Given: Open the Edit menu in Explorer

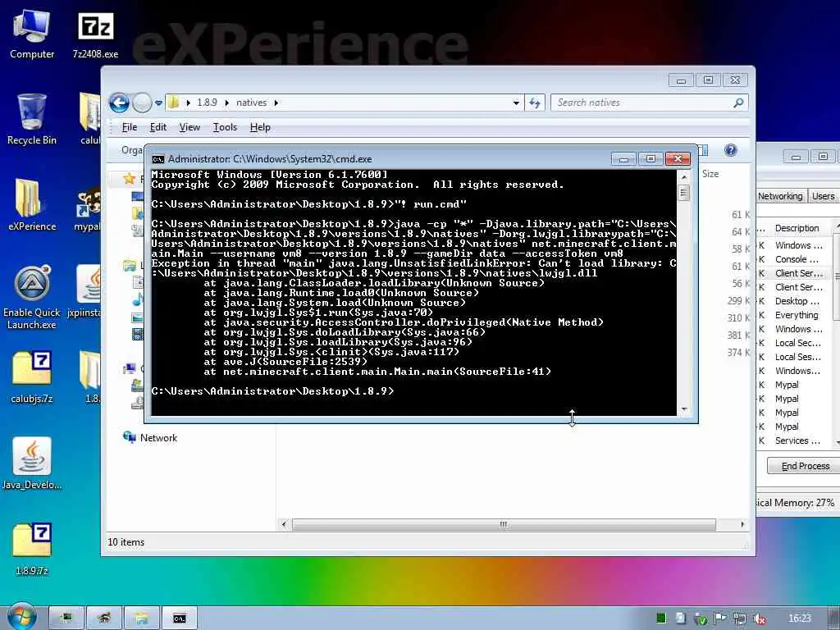Looking at the screenshot, I should [x=158, y=127].
